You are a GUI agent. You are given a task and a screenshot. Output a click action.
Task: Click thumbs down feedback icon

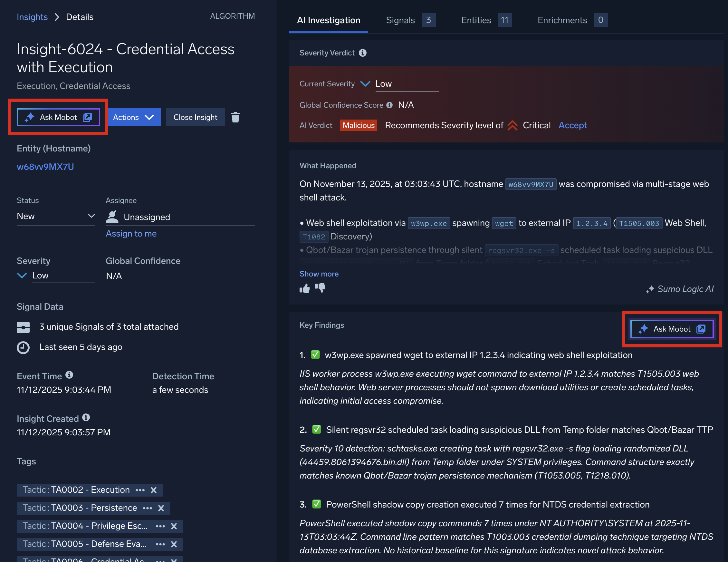point(320,287)
